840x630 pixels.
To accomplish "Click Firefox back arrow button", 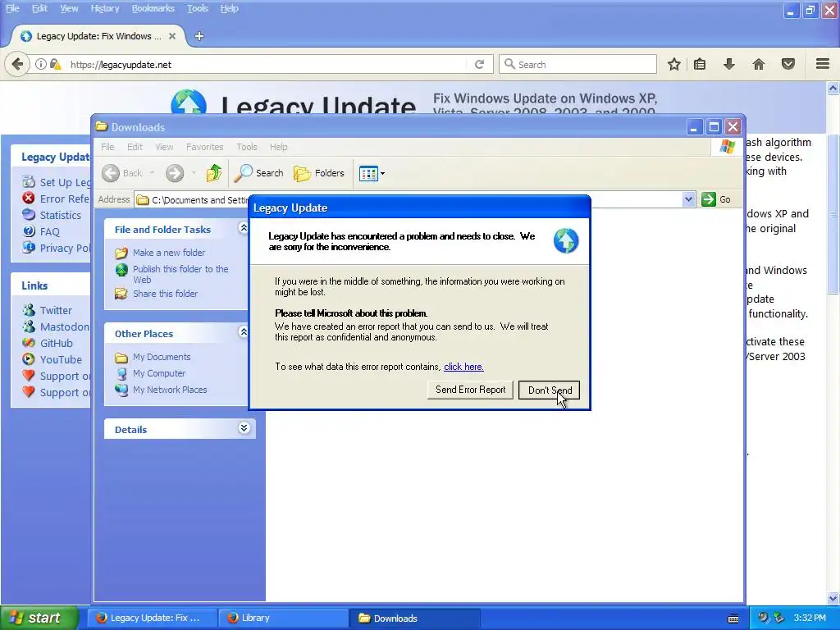I will tap(17, 64).
